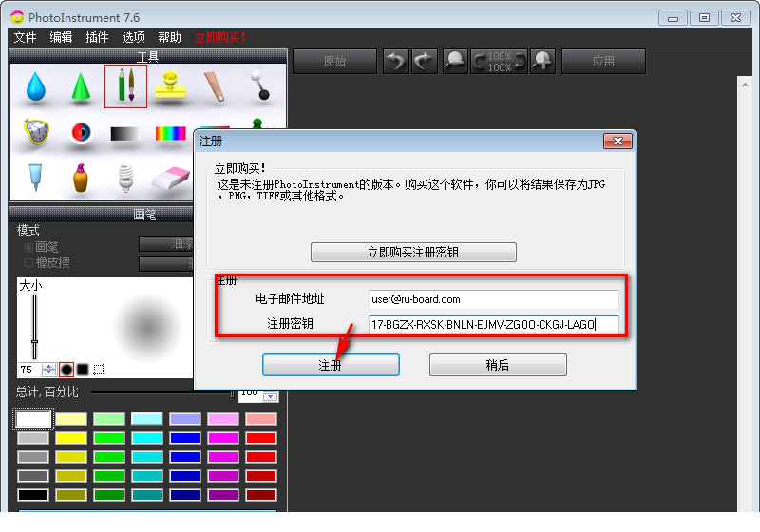The image size is (760, 532).
Task: Select the light bulb glow tool
Action: click(x=125, y=178)
